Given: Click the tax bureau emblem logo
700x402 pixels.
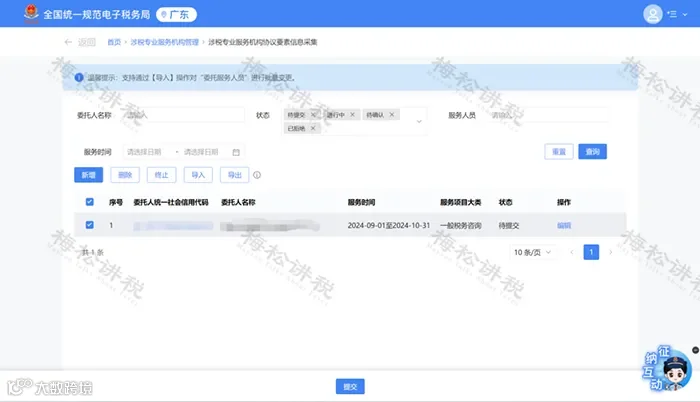Looking at the screenshot, I should point(31,13).
